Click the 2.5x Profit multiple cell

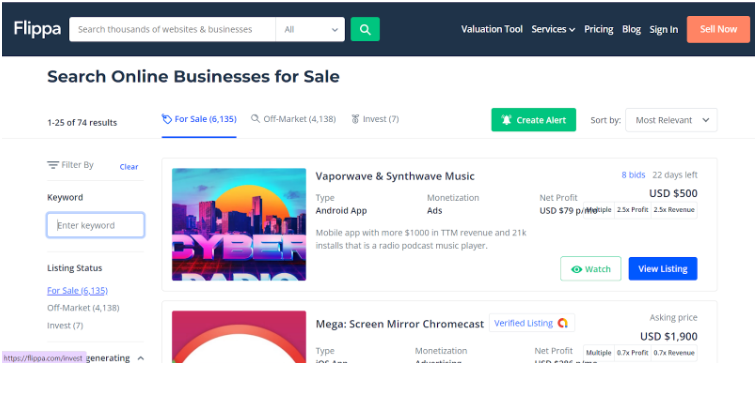point(633,210)
